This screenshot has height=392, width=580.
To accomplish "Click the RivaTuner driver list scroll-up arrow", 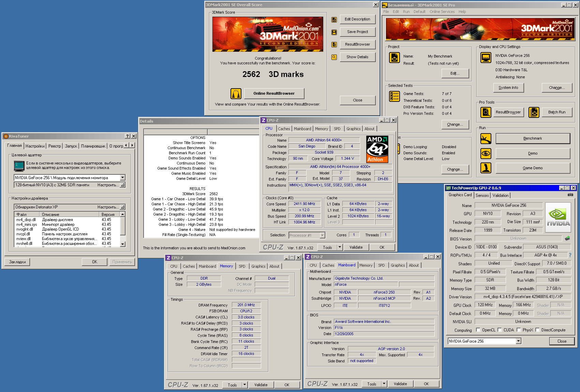I will click(x=123, y=214).
